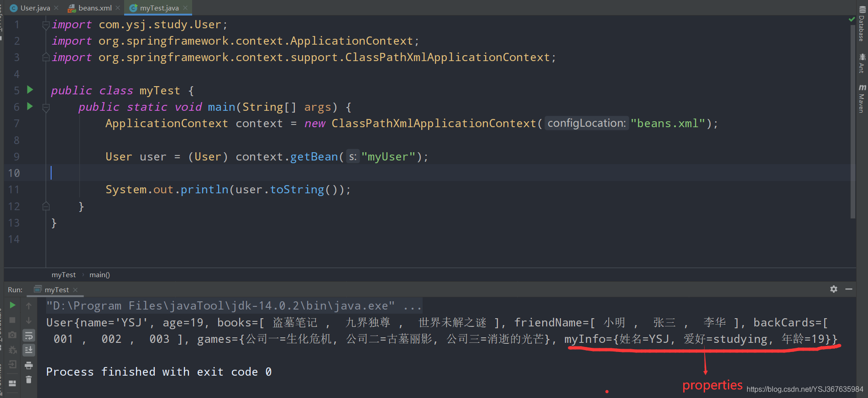Run class myTest via gutter arrow
The image size is (868, 398).
click(x=30, y=90)
